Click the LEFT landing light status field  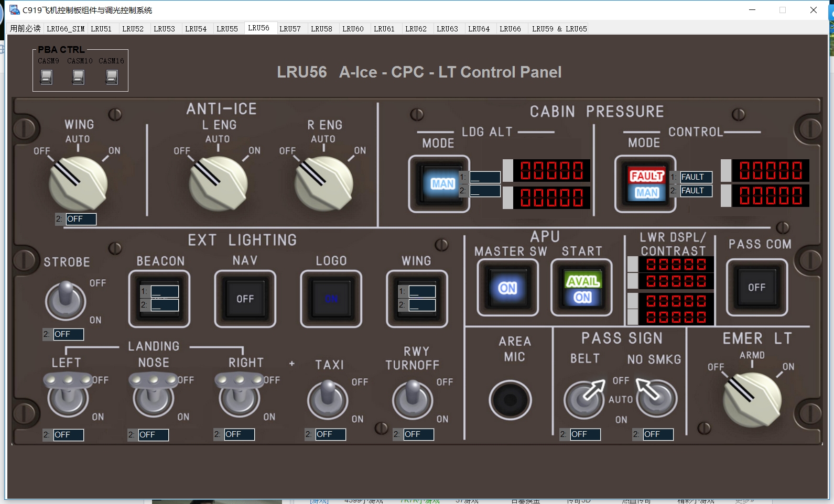(68, 435)
